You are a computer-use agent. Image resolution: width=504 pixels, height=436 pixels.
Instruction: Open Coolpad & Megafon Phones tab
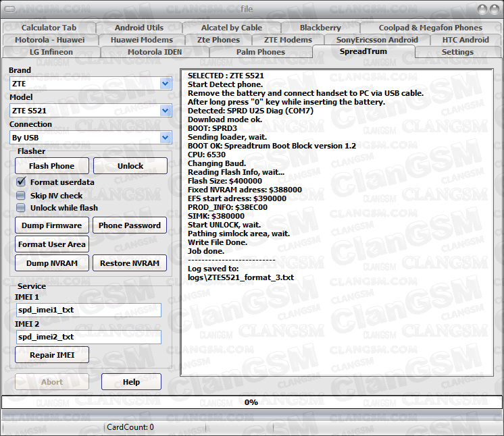click(x=430, y=28)
